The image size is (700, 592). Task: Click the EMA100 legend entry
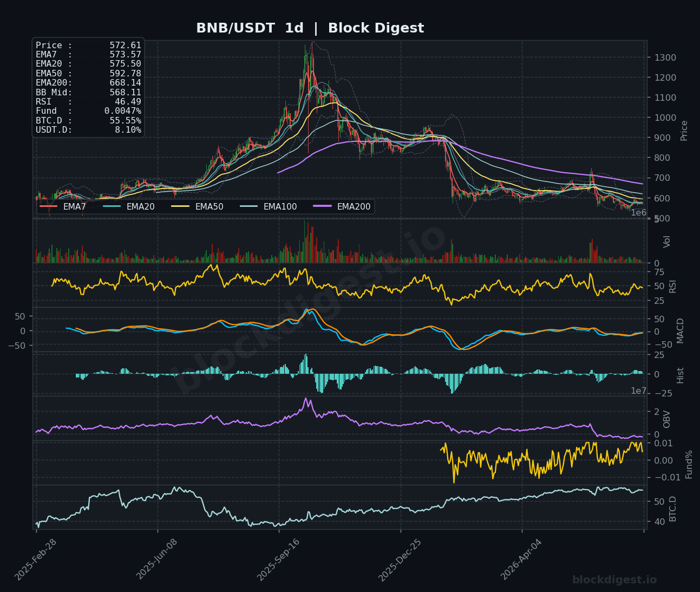[x=268, y=206]
